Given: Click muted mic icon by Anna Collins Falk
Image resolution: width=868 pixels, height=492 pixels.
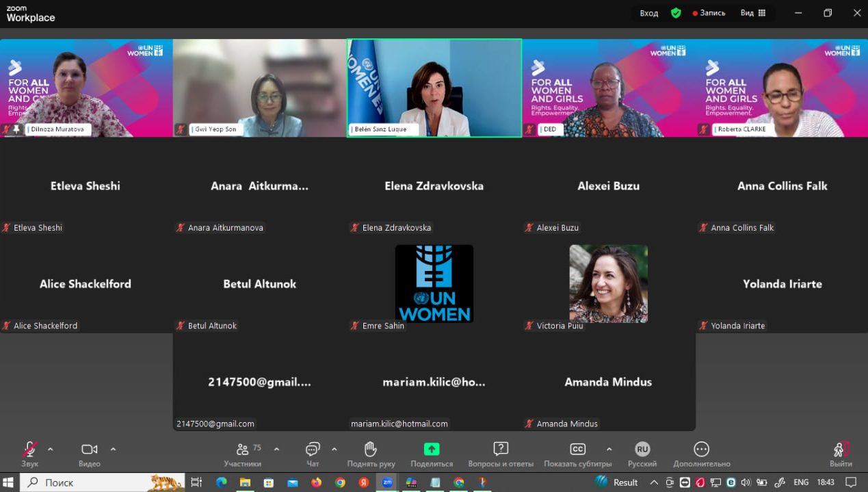Looking at the screenshot, I should click(x=703, y=227).
